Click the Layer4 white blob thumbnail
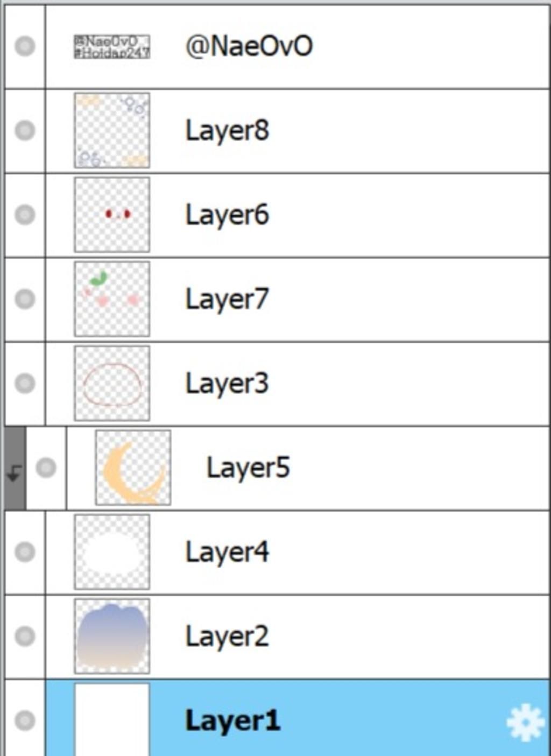 coord(112,552)
